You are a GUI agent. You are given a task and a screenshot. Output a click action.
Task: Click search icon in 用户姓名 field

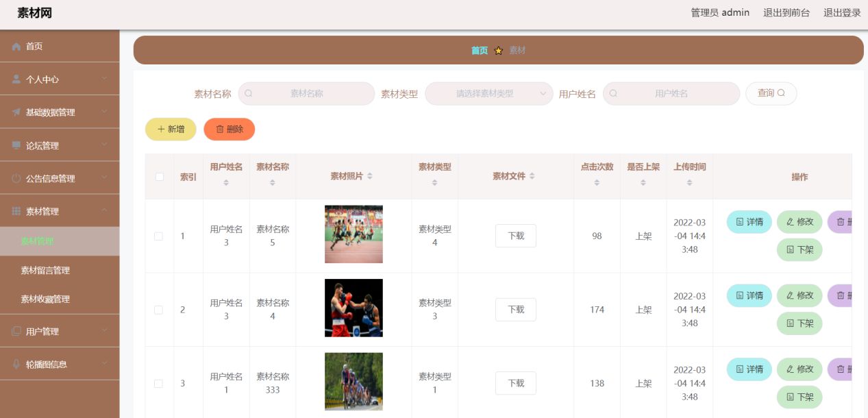tap(613, 93)
